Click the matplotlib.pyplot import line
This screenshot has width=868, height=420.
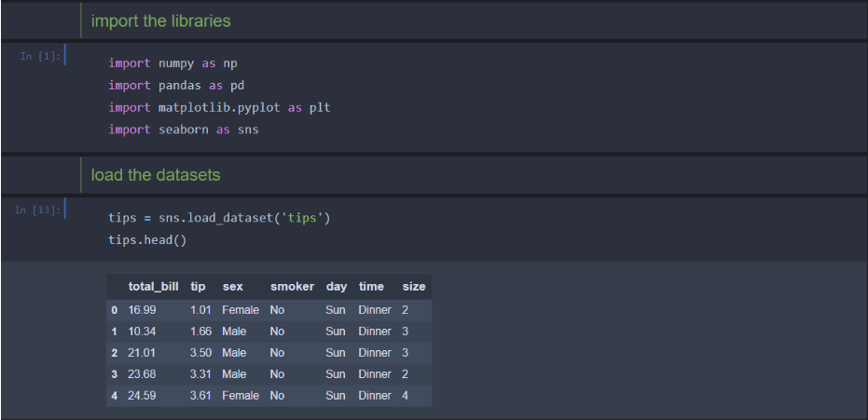[x=219, y=107]
